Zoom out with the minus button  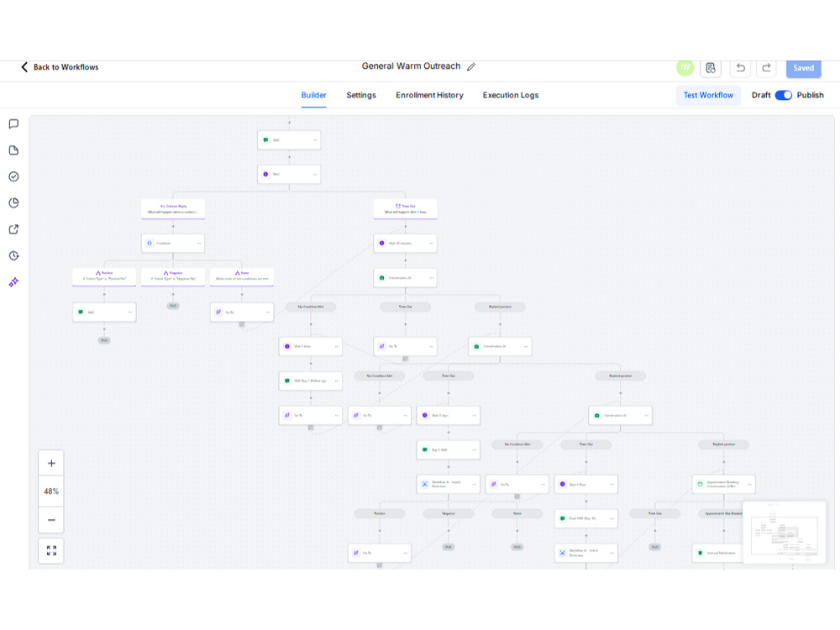pos(51,520)
